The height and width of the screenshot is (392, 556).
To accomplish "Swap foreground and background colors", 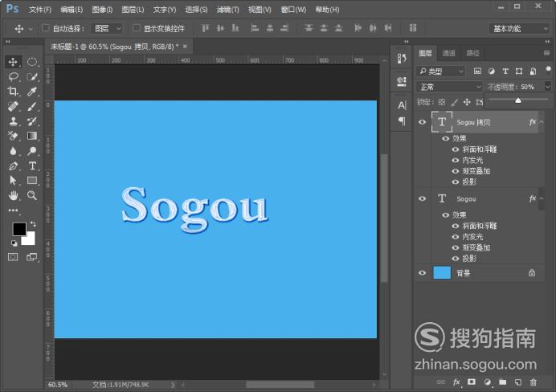I will pos(33,223).
